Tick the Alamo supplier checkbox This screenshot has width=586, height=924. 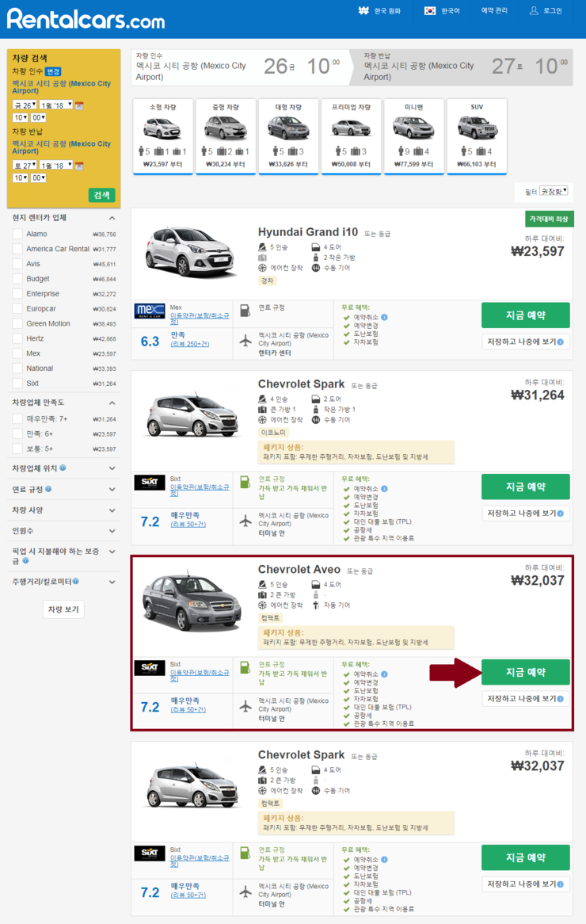(x=17, y=234)
